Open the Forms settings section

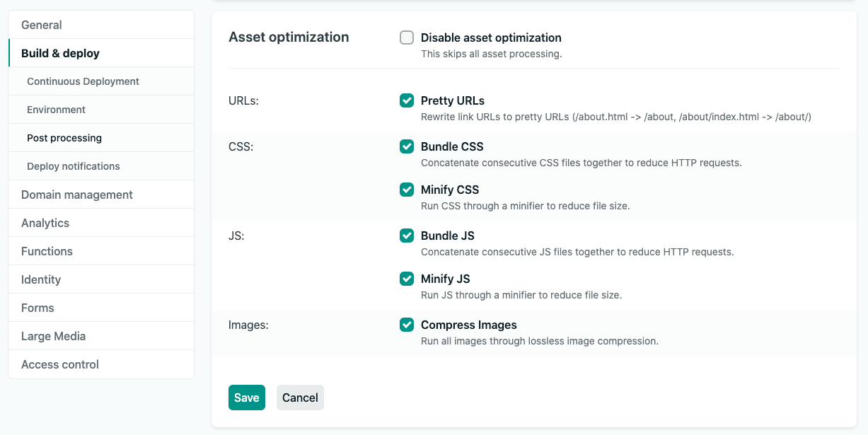(101, 308)
